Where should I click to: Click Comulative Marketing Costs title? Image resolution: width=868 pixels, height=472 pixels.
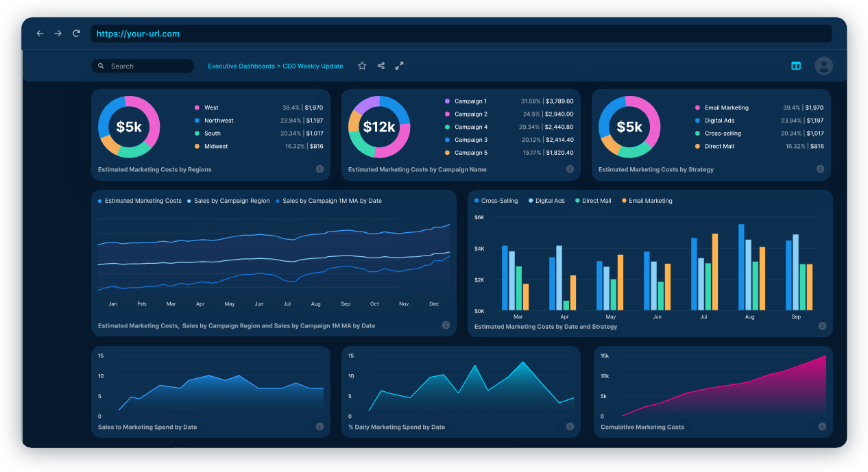[642, 427]
